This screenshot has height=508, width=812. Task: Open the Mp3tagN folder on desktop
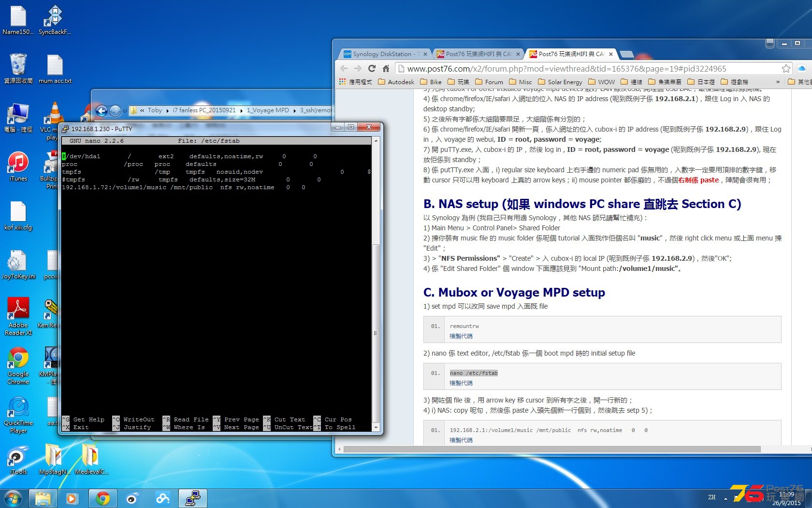coord(54,460)
